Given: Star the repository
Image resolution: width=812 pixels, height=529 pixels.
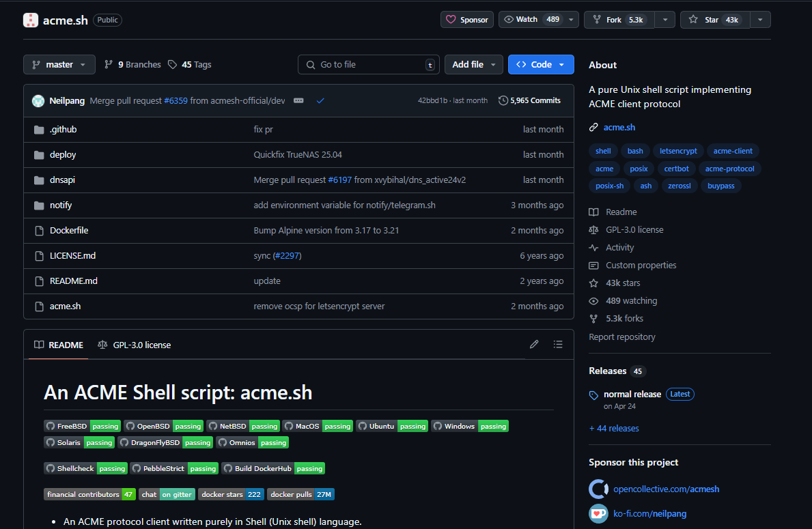Looking at the screenshot, I should click(x=715, y=20).
